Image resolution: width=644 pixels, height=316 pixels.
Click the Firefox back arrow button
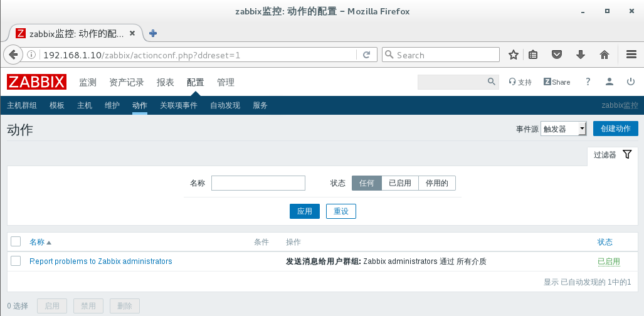pos(14,55)
